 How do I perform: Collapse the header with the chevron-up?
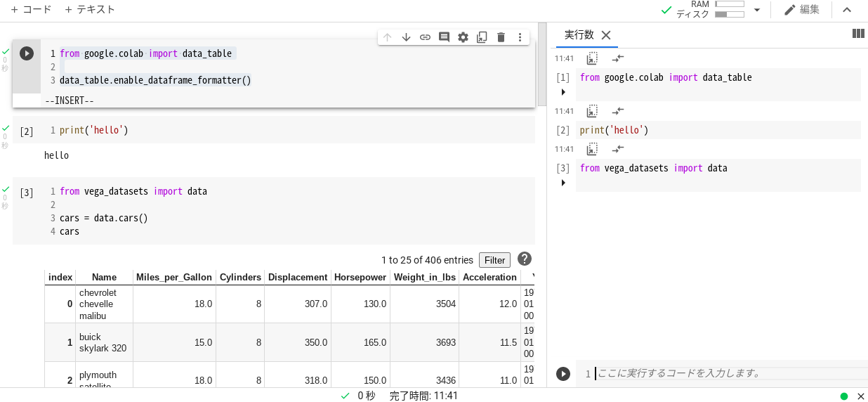(847, 10)
